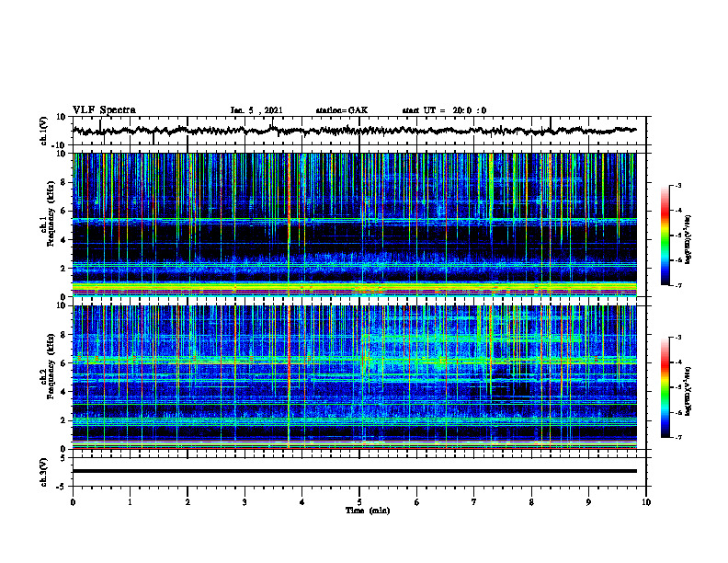The width and height of the screenshot is (728, 563).
Task: Click time axis tick label "9"
Action: point(588,502)
